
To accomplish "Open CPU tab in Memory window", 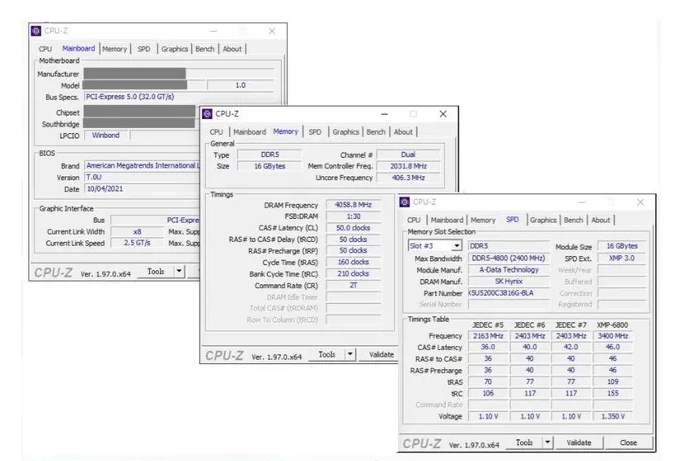I will 216,132.
